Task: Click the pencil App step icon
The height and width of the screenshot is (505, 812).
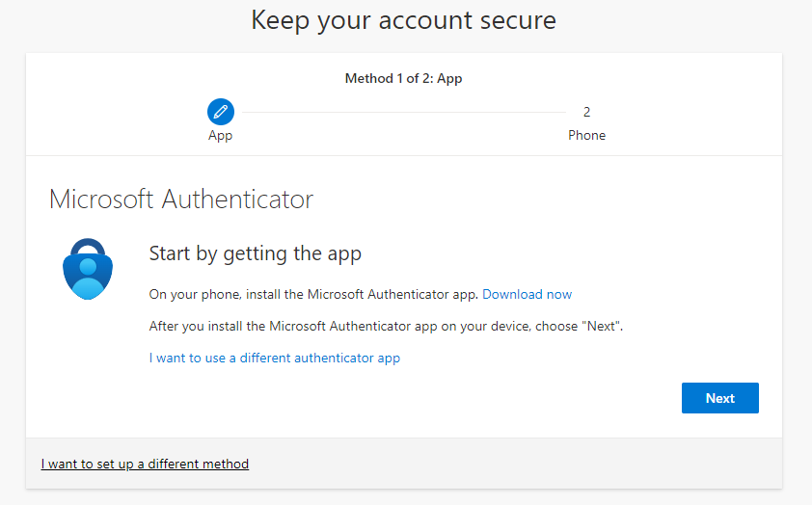Action: [221, 112]
